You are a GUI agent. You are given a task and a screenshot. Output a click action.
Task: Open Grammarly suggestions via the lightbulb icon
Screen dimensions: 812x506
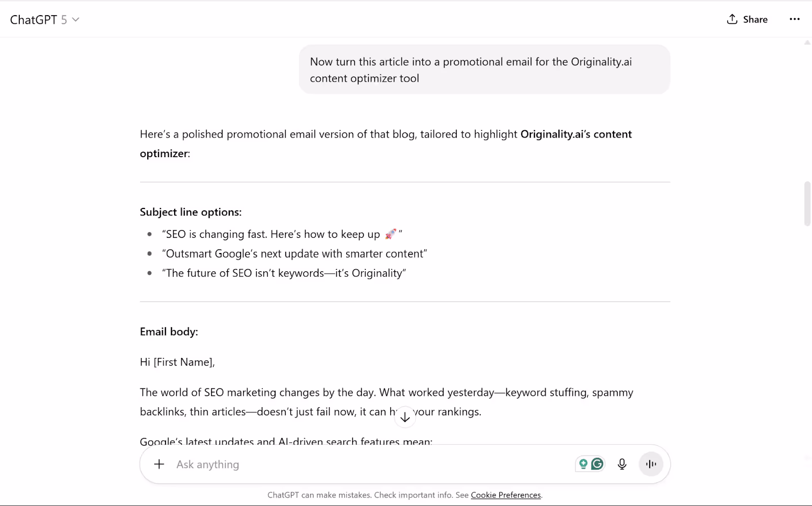(583, 464)
